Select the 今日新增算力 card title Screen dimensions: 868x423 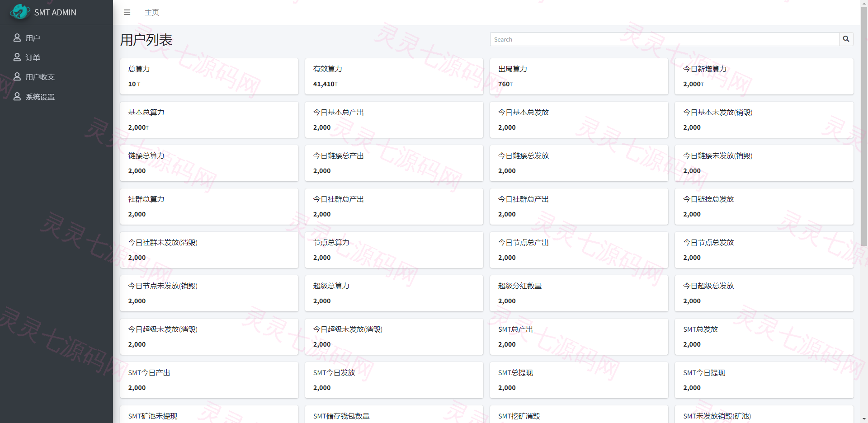[705, 69]
